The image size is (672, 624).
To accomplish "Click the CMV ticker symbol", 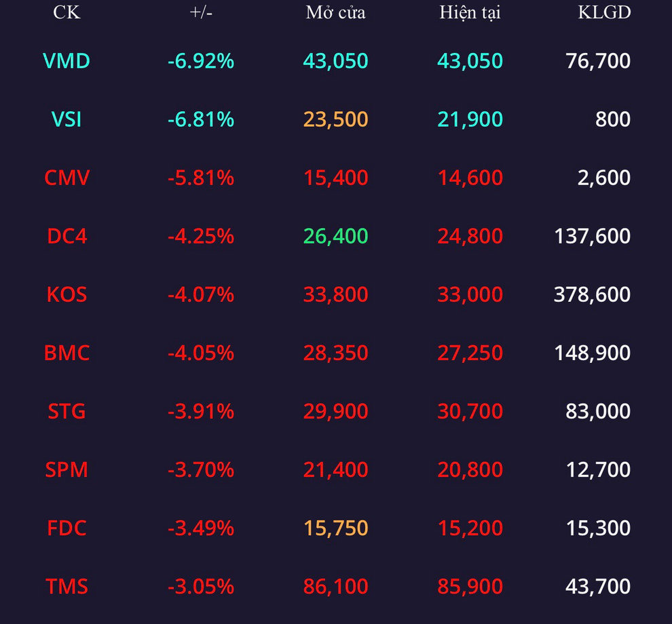I will (x=67, y=177).
